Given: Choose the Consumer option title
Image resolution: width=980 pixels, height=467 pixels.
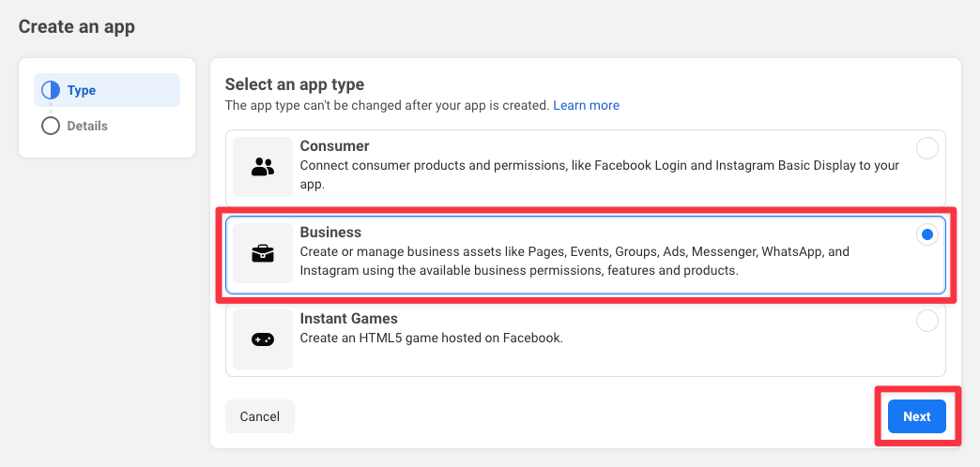Looking at the screenshot, I should pyautogui.click(x=334, y=146).
